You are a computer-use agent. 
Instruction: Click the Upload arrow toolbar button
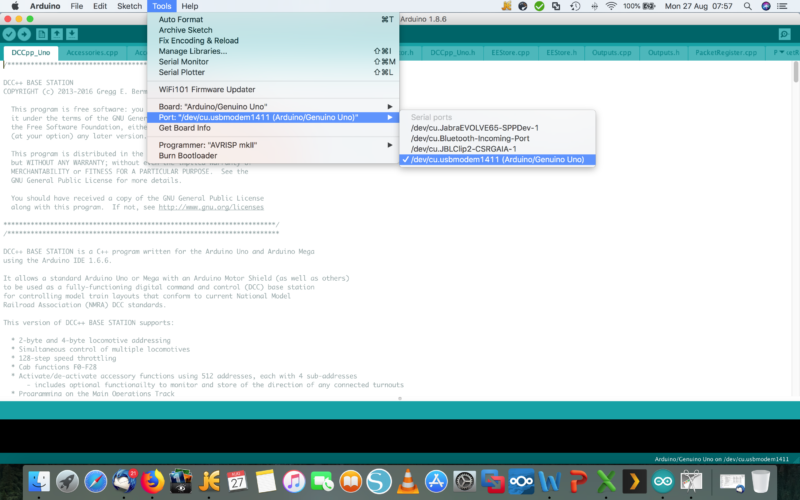click(x=24, y=34)
